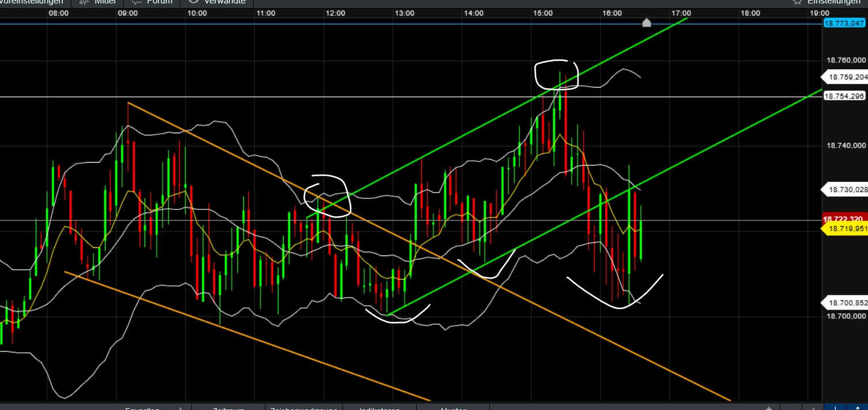Click the horizontal line label 18.754,296
868x410 pixels.
844,96
